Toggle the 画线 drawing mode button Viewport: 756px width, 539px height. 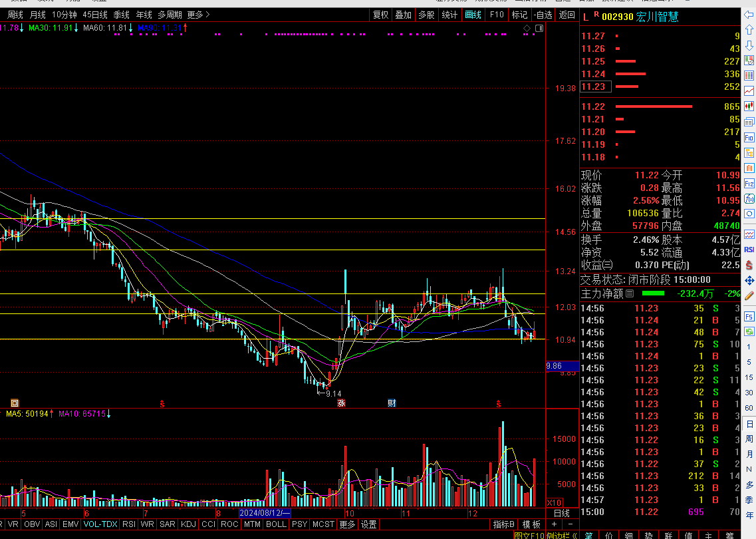click(x=473, y=15)
